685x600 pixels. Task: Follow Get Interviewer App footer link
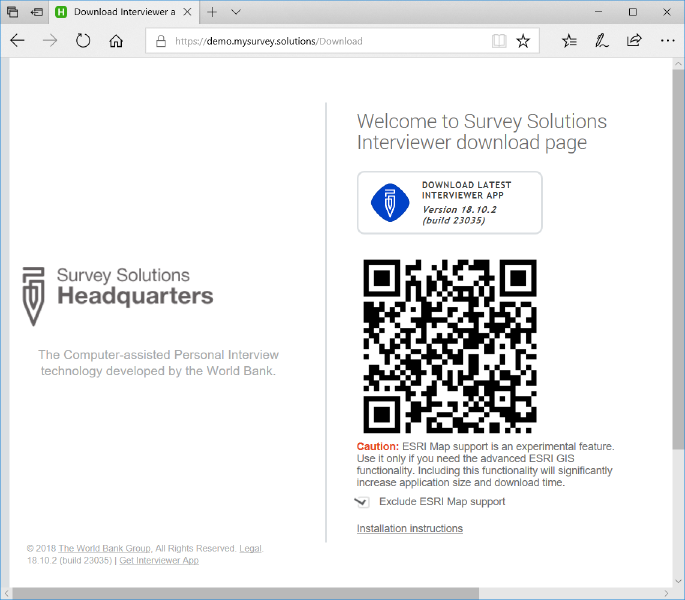click(159, 560)
